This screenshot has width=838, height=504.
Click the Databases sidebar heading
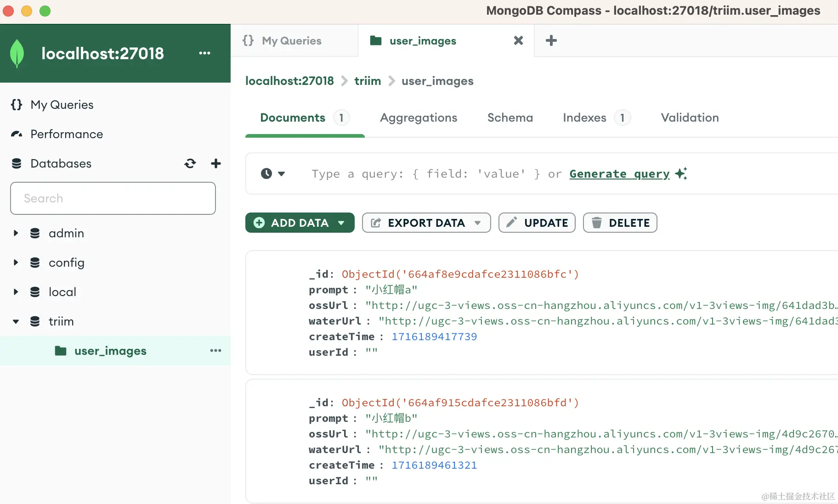pos(61,163)
